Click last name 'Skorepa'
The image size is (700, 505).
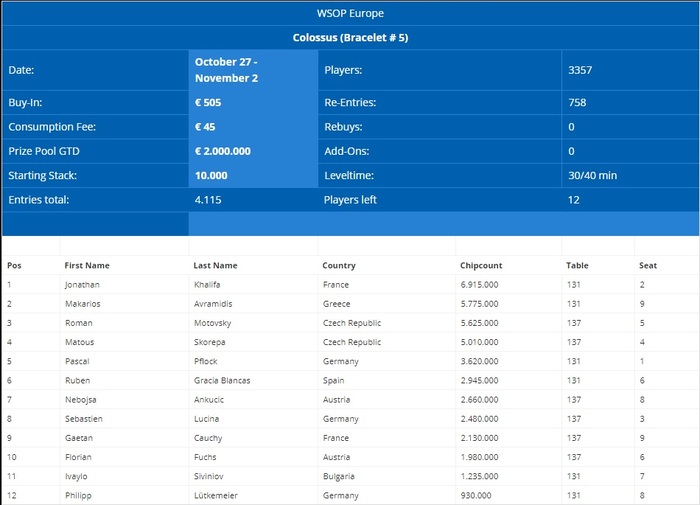click(x=209, y=342)
